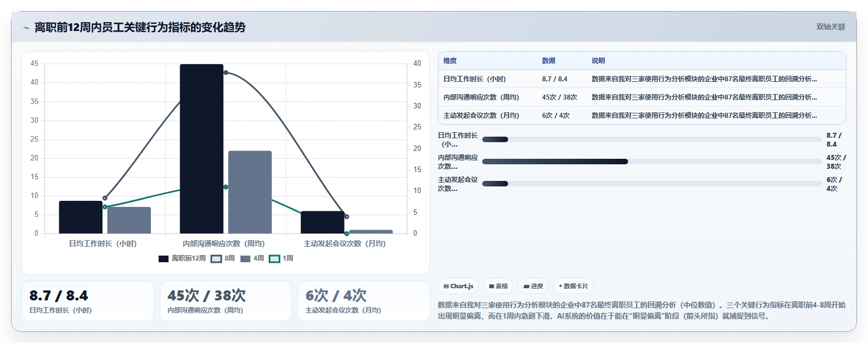Screen dimensions: 868x343
Task: Click the 8.7 / 8.4 value beside progress bar
Action: pyautogui.click(x=834, y=139)
